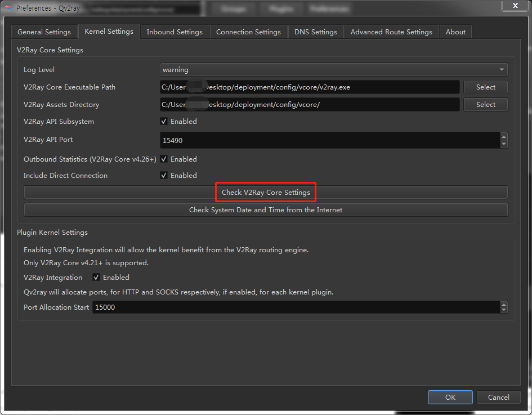Image resolution: width=532 pixels, height=415 pixels.
Task: Increase the Port Allocation Start value
Action: [x=504, y=304]
